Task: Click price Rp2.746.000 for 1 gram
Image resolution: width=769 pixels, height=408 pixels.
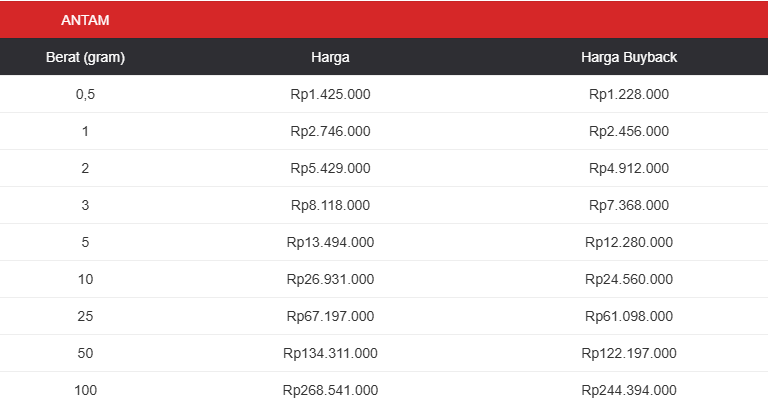Action: pyautogui.click(x=330, y=131)
